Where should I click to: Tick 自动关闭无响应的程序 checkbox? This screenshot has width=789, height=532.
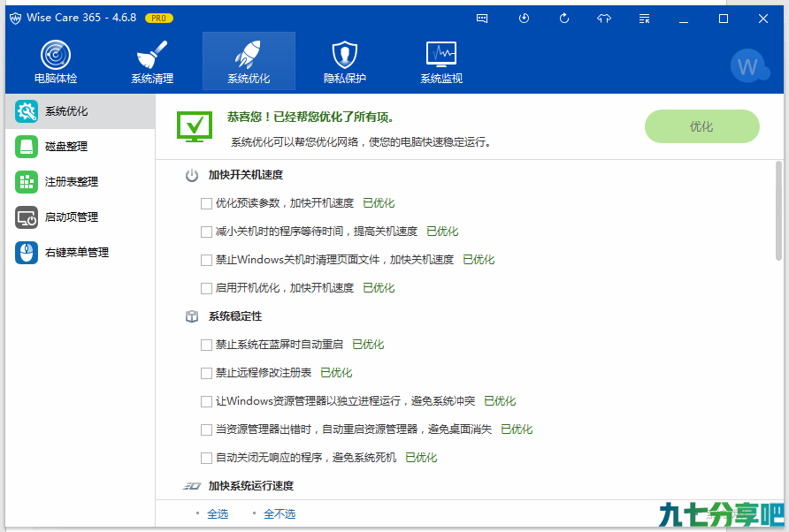206,458
